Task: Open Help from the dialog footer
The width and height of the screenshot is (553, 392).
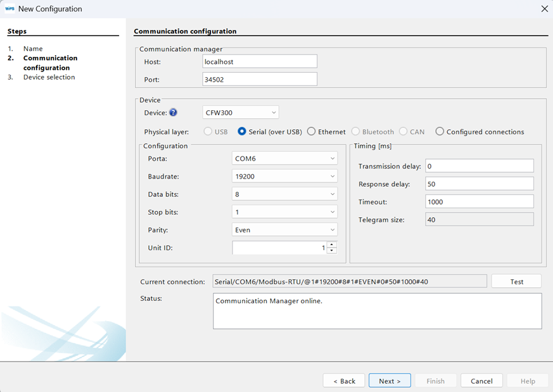Action: [528, 381]
